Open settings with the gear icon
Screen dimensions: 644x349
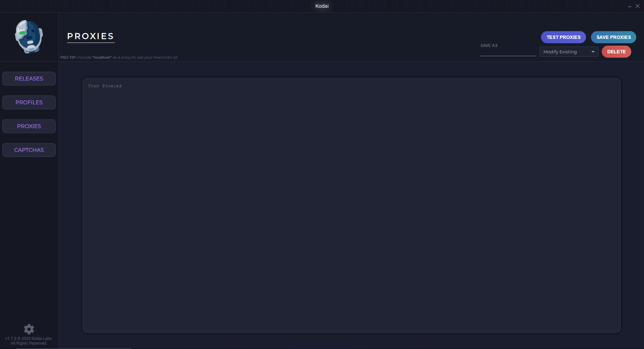click(x=29, y=329)
